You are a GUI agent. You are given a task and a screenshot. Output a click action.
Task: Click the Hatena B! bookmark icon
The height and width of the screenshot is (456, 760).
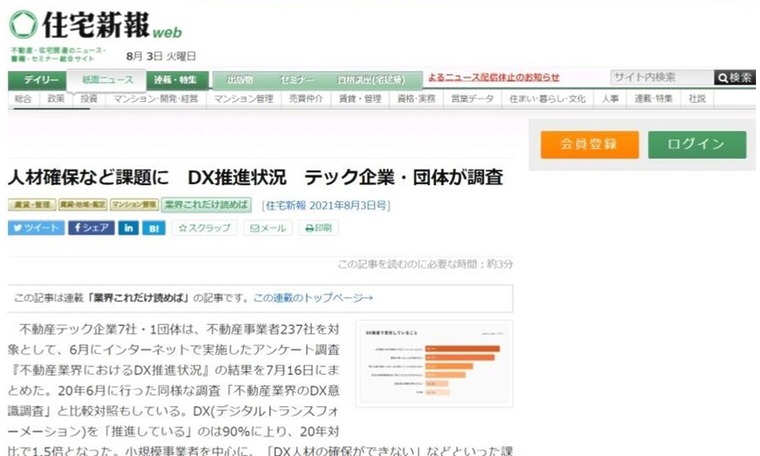(154, 228)
